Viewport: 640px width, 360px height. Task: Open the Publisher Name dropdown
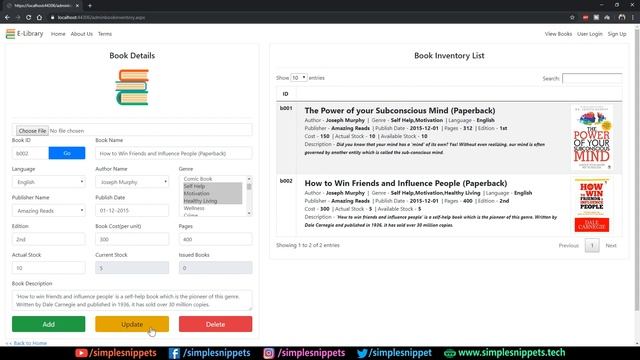click(49, 211)
